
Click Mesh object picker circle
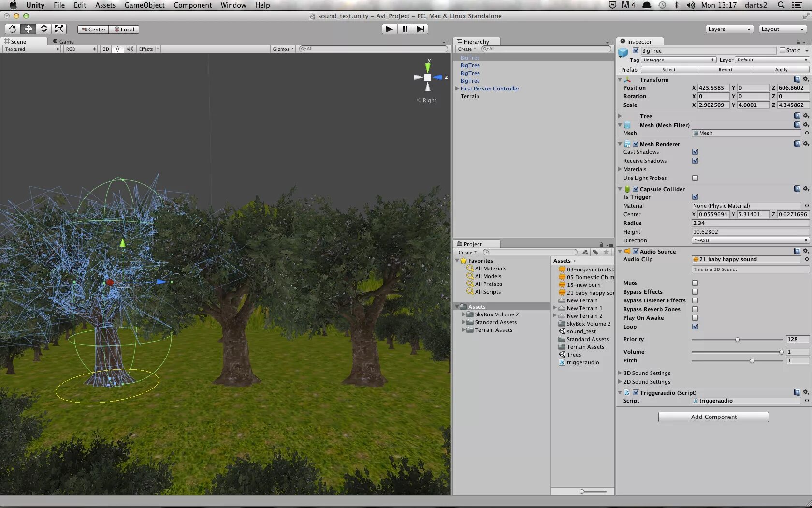coord(807,133)
